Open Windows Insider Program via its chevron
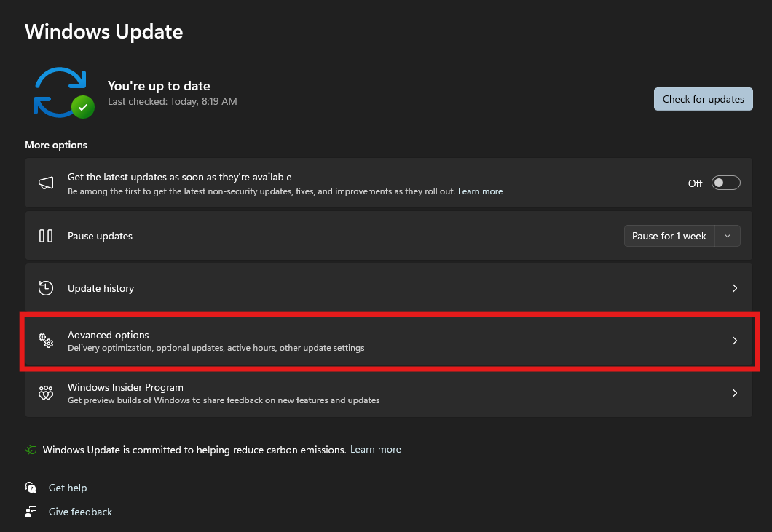The image size is (772, 532). click(735, 393)
